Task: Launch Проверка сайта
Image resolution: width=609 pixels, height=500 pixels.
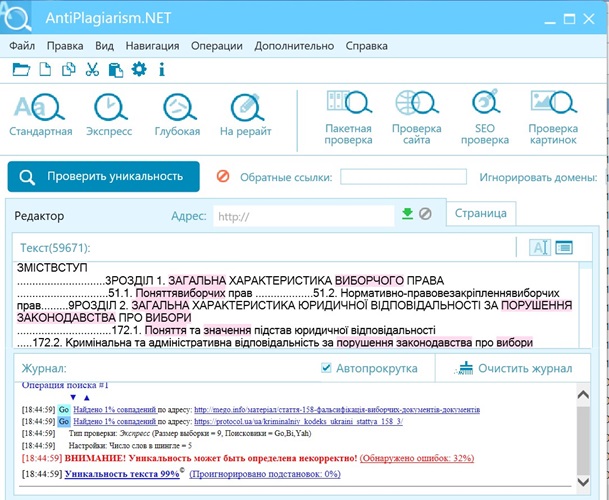Action: (416, 118)
